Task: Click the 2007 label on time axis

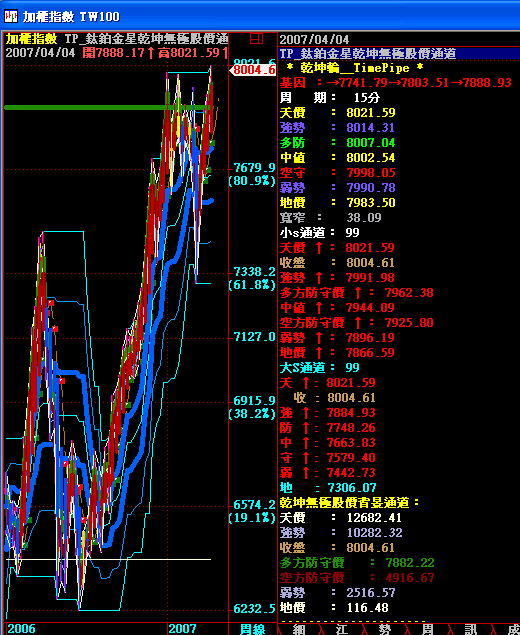Action: [x=182, y=629]
